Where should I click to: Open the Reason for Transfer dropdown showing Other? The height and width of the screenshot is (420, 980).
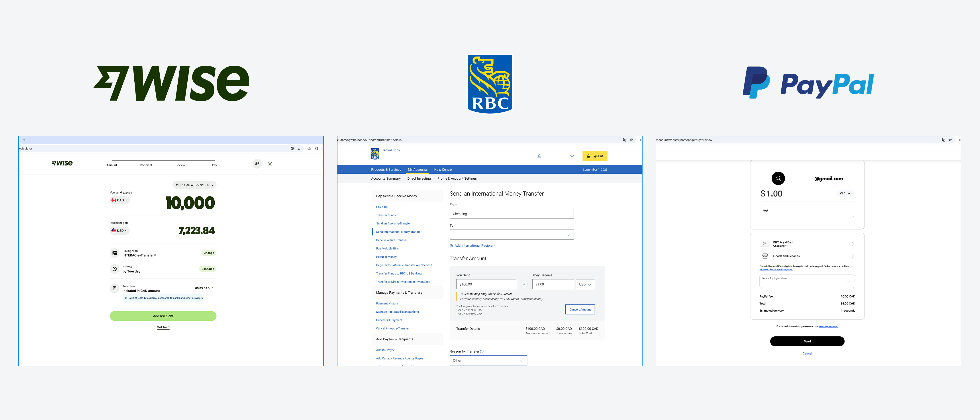[488, 360]
